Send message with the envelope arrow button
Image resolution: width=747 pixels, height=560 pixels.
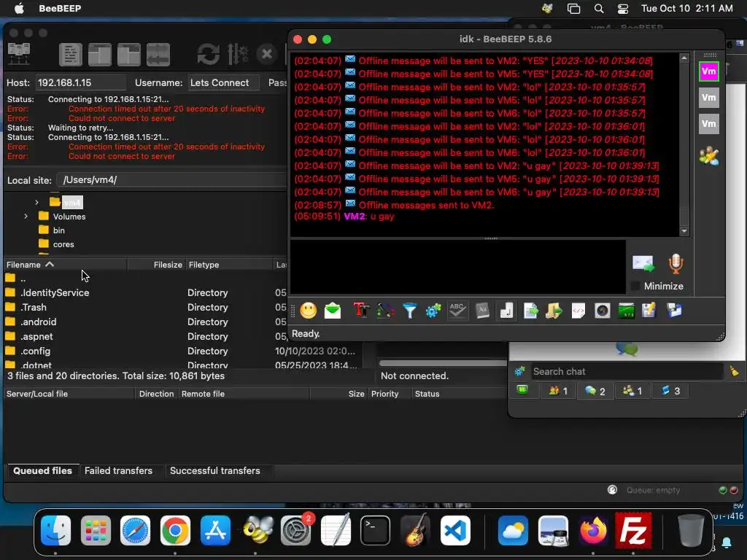click(643, 263)
